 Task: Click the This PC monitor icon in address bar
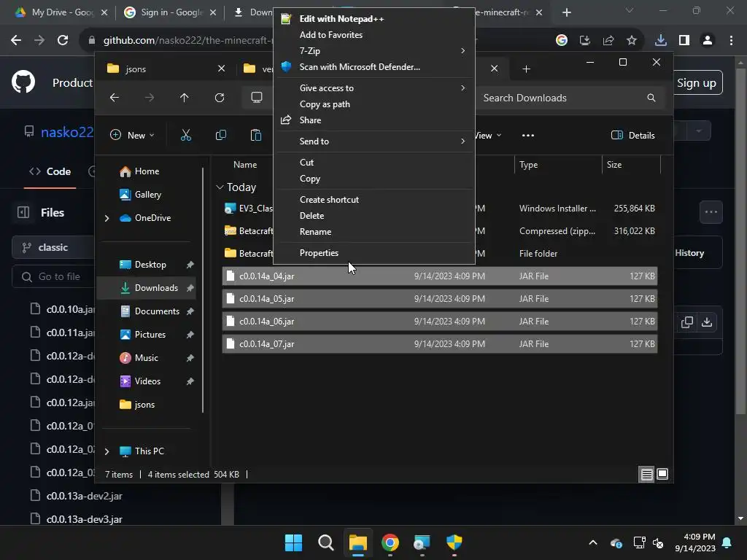pyautogui.click(x=256, y=98)
